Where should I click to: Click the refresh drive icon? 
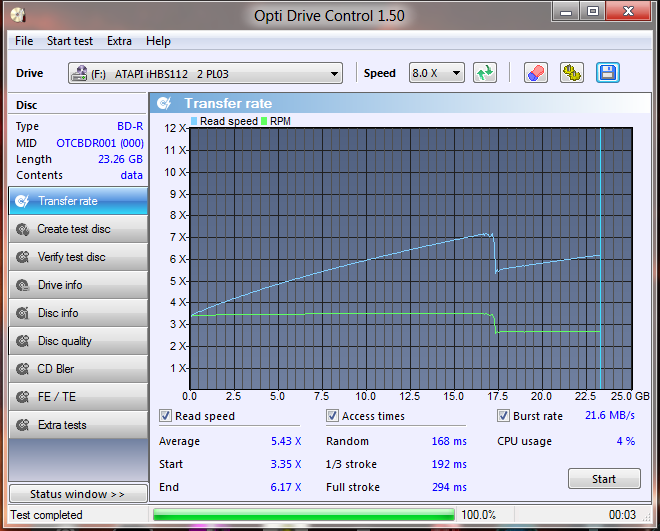pos(485,73)
